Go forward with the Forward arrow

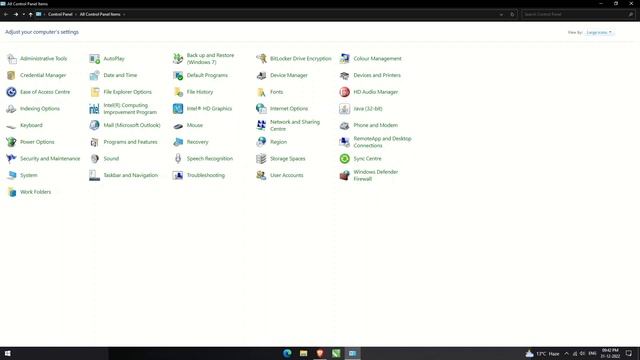(x=16, y=14)
